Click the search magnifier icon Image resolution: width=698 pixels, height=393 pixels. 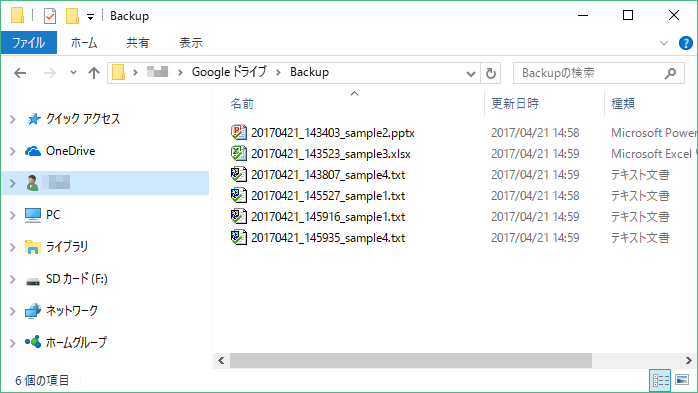pyautogui.click(x=670, y=73)
